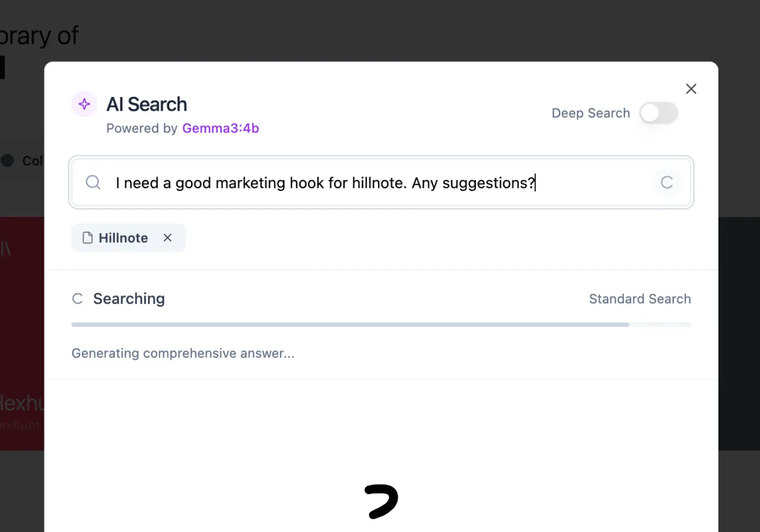Remove the Hillnote document chip
The width and height of the screenshot is (760, 532).
click(x=168, y=238)
